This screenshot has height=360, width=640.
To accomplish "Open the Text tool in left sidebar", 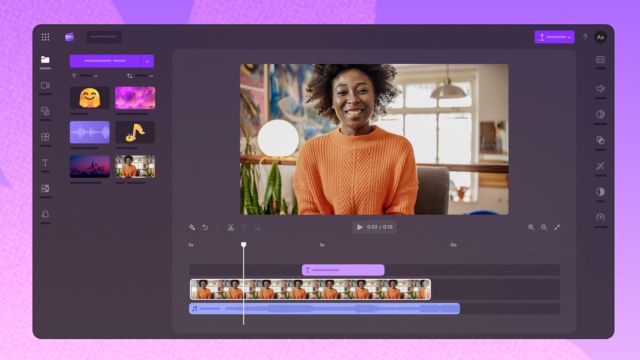I will point(45,163).
